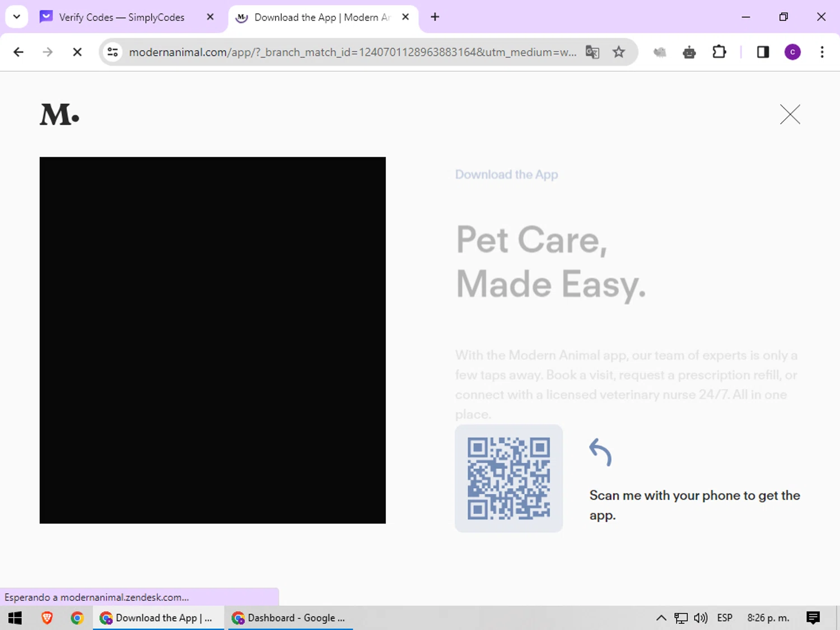This screenshot has width=840, height=630.
Task: Launch Brave browser from taskbar
Action: tap(47, 618)
